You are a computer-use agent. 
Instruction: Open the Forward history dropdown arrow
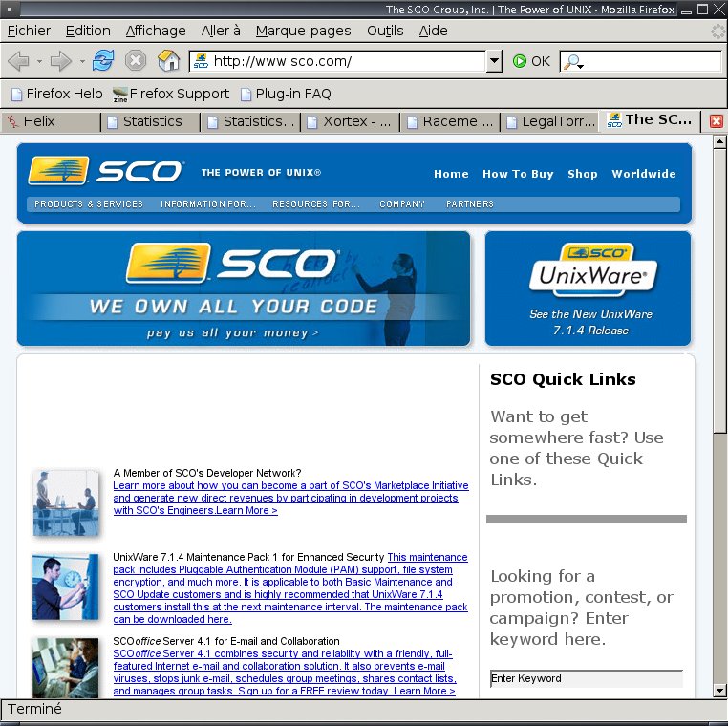coord(82,61)
